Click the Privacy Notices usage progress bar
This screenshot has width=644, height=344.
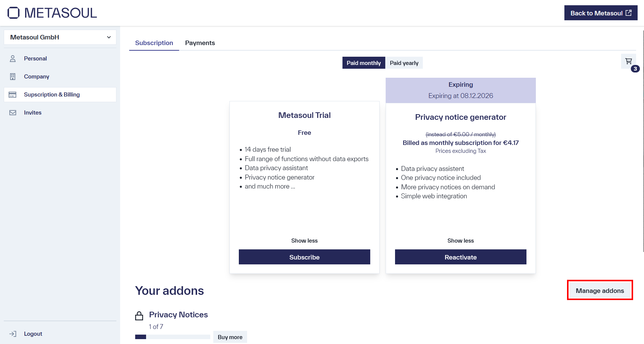pyautogui.click(x=172, y=337)
